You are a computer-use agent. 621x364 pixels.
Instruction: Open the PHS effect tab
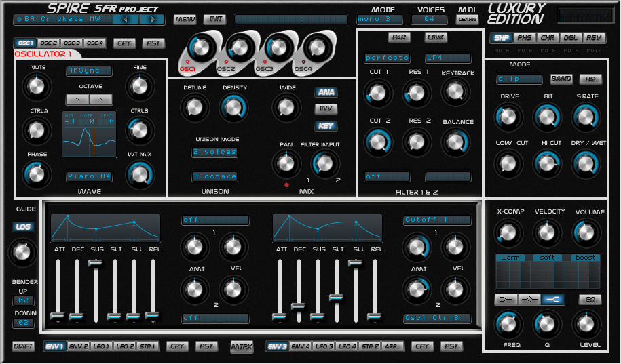(x=525, y=37)
